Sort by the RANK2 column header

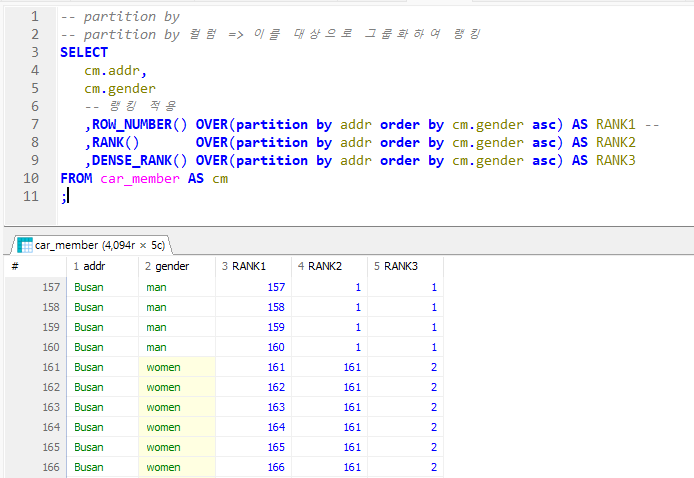click(x=329, y=266)
